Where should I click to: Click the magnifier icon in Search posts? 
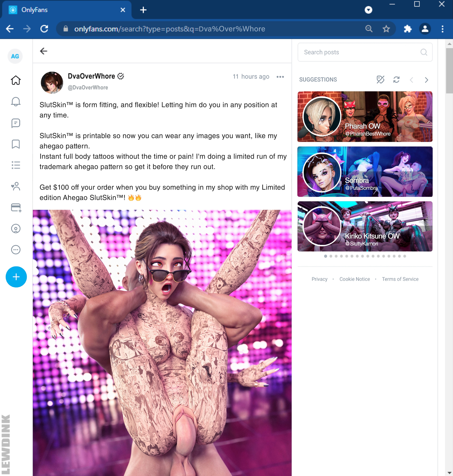tap(424, 52)
